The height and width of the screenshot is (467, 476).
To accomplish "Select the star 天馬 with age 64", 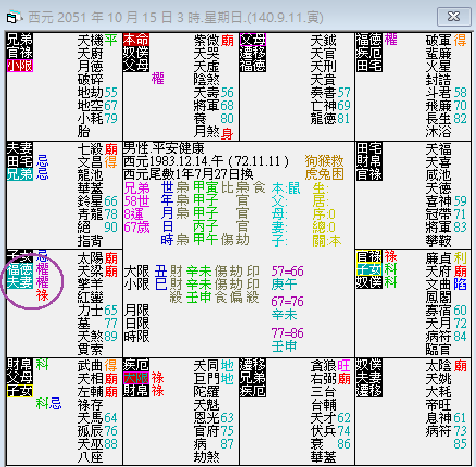I will click(90, 418).
